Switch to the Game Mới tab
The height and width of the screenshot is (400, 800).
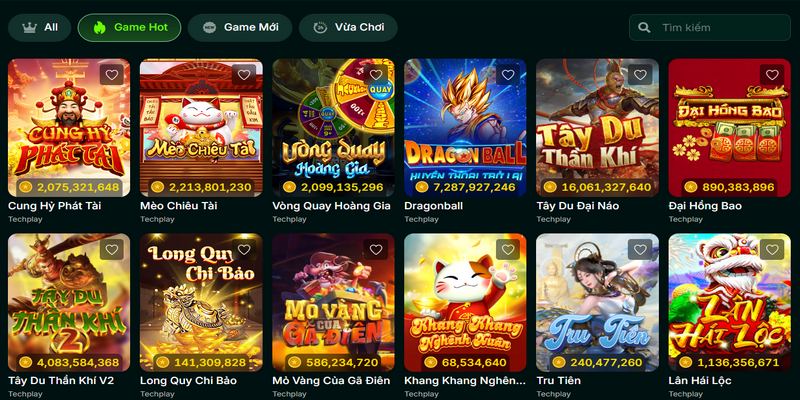[240, 28]
